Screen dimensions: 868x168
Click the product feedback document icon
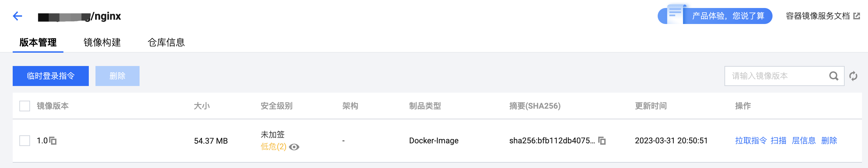click(x=675, y=14)
